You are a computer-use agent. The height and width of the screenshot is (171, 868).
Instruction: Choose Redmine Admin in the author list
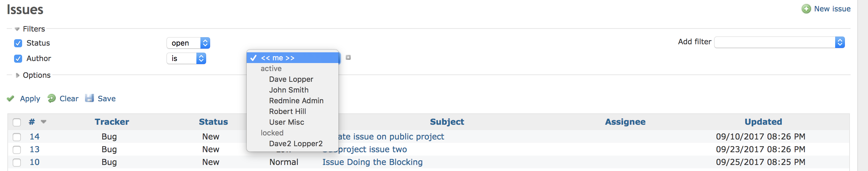tap(296, 101)
